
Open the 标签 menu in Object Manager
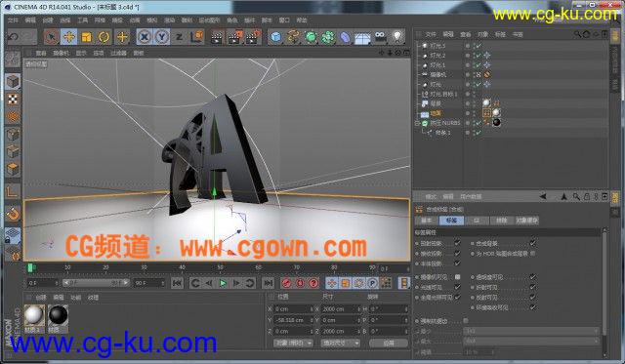500,35
